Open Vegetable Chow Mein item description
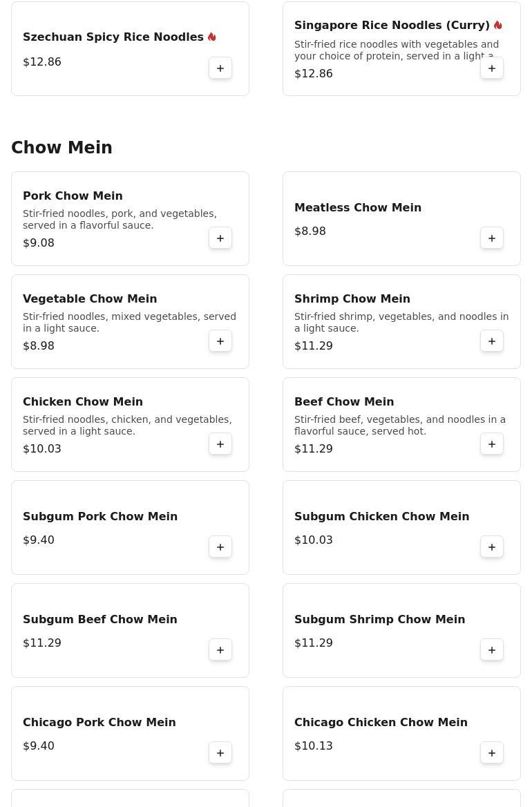This screenshot has height=807, width=532. [130, 322]
